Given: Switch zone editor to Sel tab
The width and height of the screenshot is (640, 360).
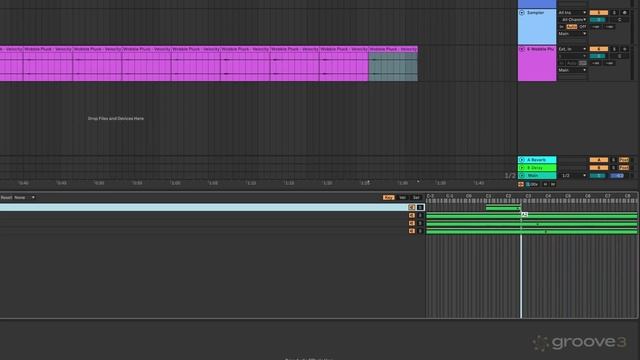Looking at the screenshot, I should click(416, 198).
